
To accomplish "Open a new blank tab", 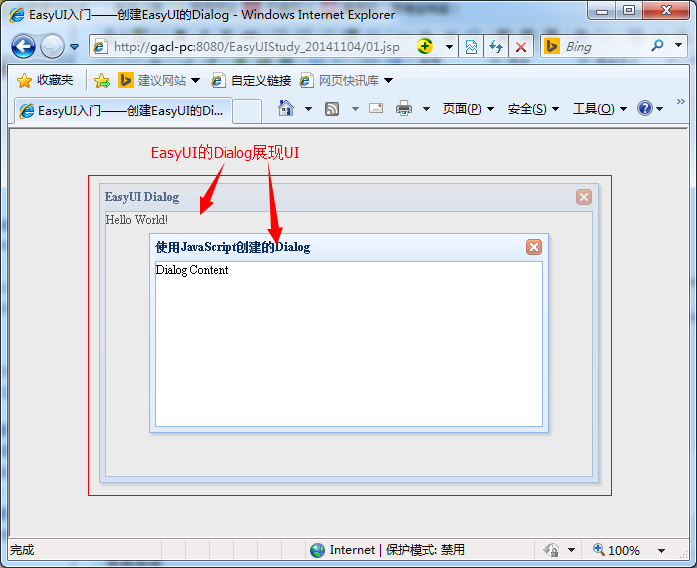I will pyautogui.click(x=247, y=111).
